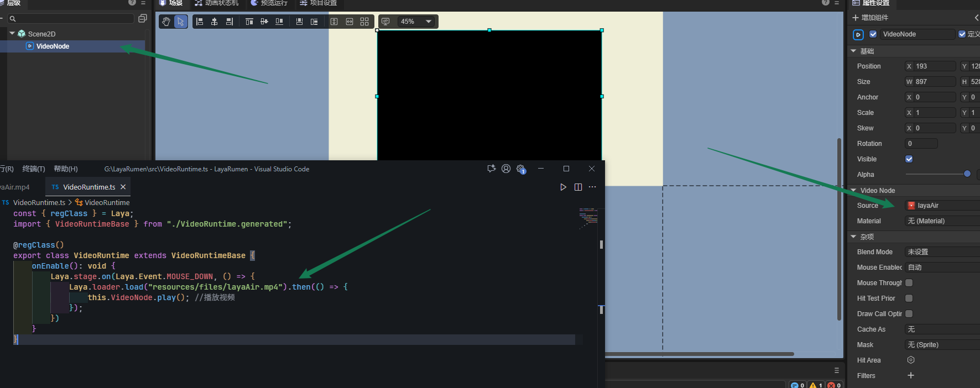Align selected nodes to left edge

200,22
